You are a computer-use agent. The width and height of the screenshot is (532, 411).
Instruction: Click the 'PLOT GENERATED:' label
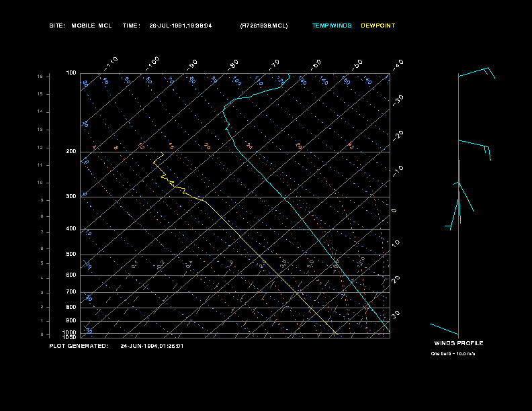coord(79,346)
